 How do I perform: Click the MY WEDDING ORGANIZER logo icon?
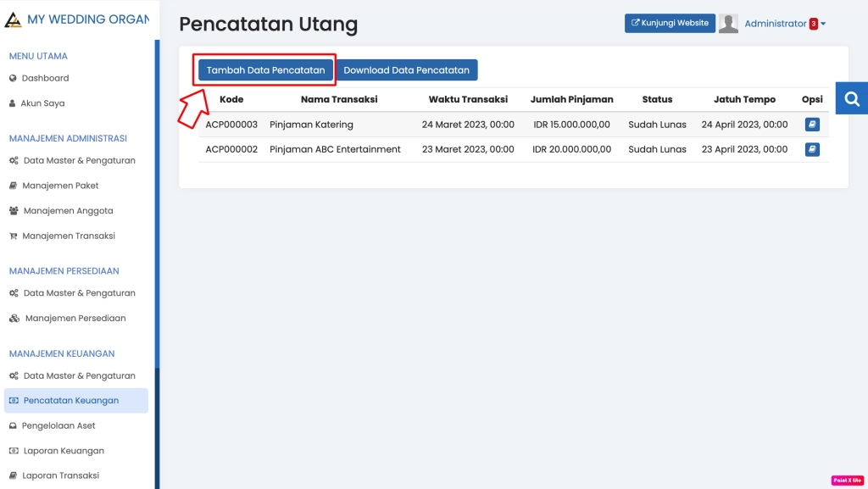tap(14, 19)
